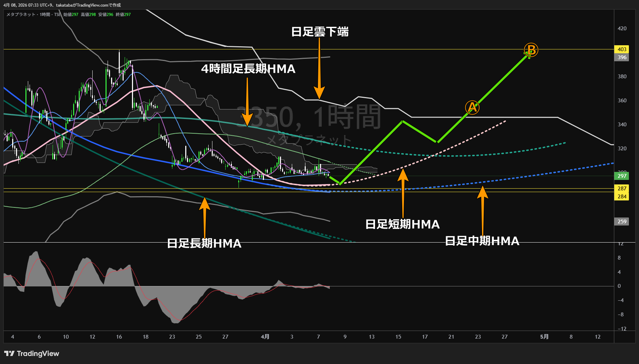The width and height of the screenshot is (639, 364).
Task: Select the 日足短期HMA annotation label
Action: [403, 224]
